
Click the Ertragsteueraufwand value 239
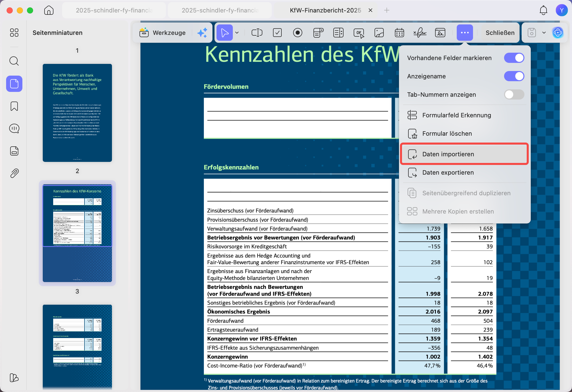pyautogui.click(x=488, y=330)
